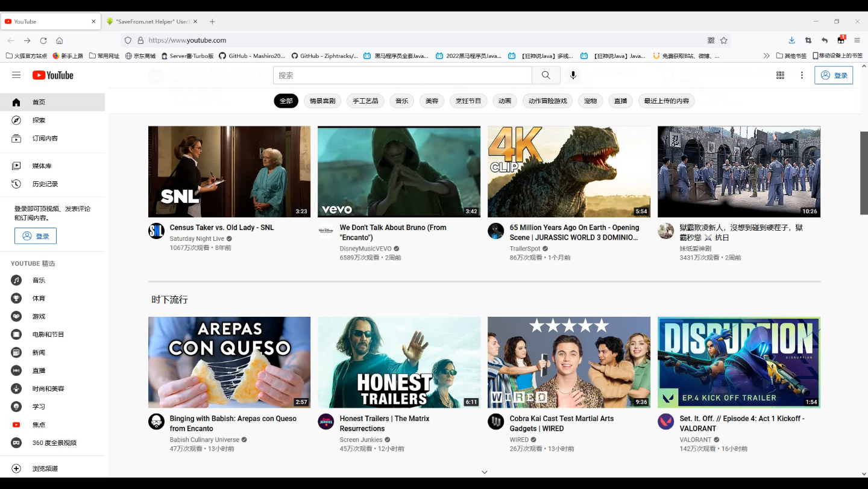Open 直播 in the sidebar list
The width and height of the screenshot is (868, 489).
(52, 370)
